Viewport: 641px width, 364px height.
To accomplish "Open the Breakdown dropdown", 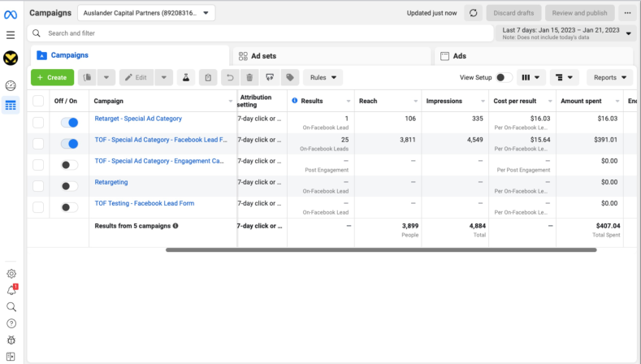I will pos(564,77).
